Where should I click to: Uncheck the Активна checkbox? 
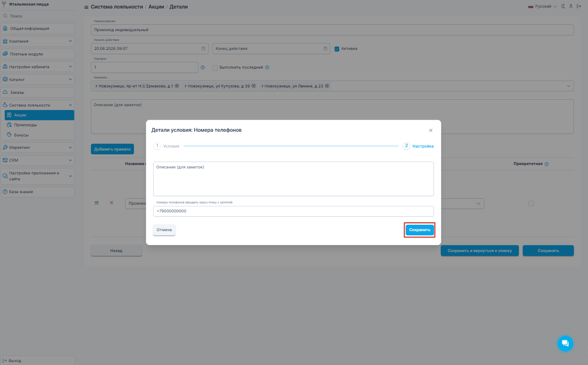(337, 49)
